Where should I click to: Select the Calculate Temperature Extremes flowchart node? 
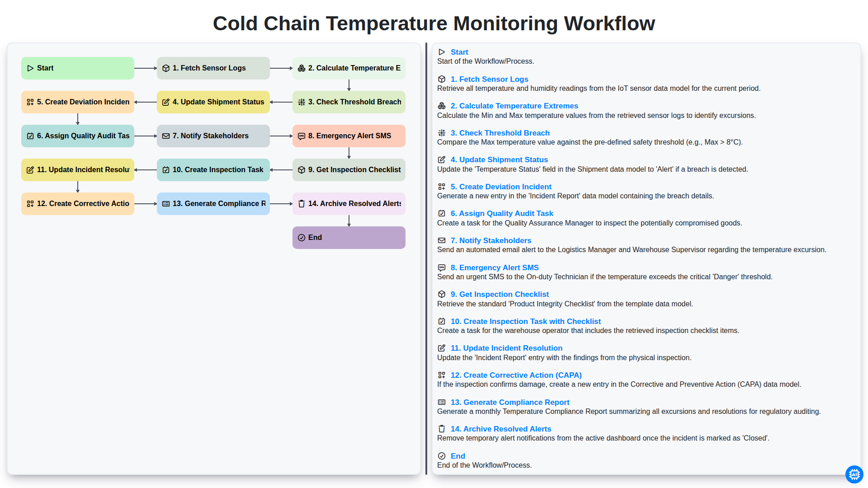pyautogui.click(x=349, y=68)
